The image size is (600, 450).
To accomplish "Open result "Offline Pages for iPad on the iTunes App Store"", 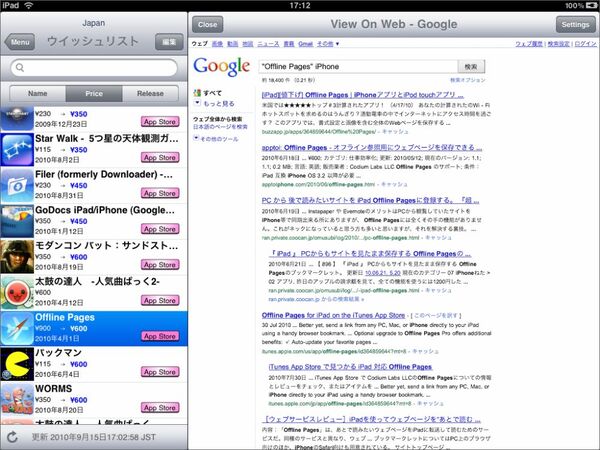I will click(x=333, y=315).
